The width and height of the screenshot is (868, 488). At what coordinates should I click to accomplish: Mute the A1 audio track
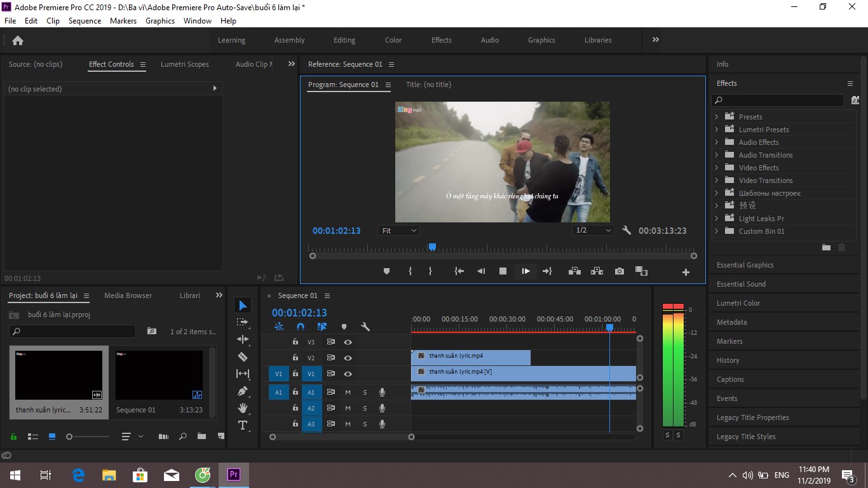348,392
